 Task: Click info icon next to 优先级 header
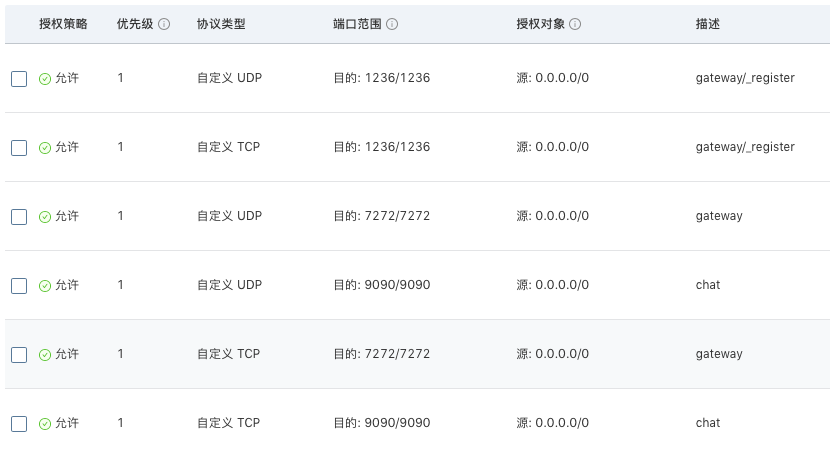[x=164, y=24]
